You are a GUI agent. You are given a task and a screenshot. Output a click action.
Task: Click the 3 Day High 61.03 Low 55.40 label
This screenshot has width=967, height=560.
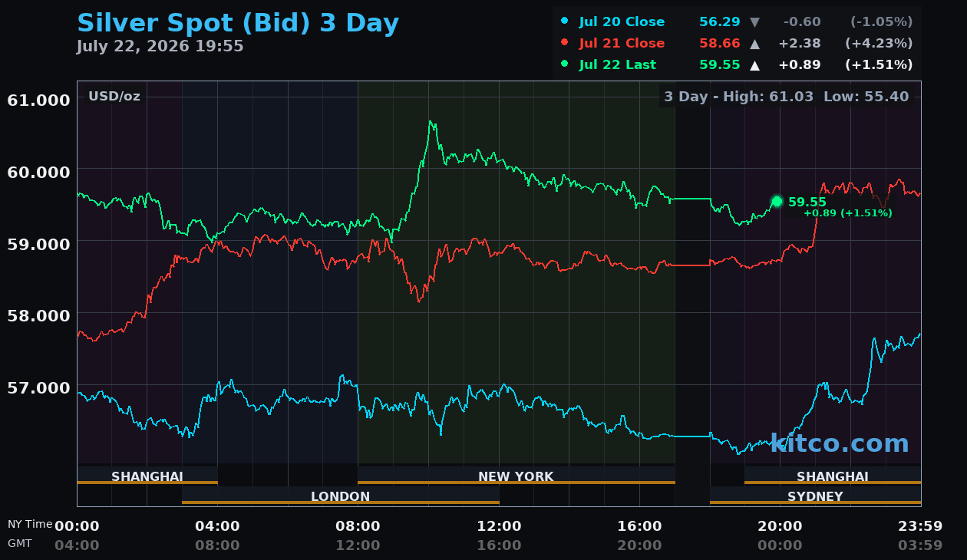[787, 97]
